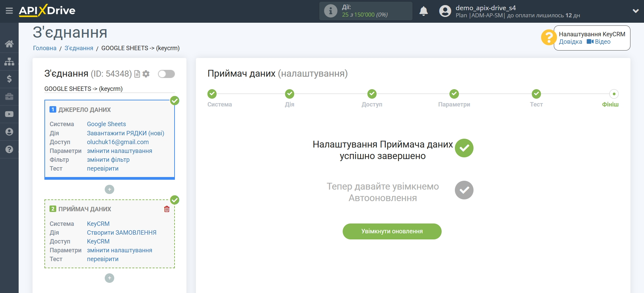Go to the Тест step
This screenshot has width=644, height=293.
pyautogui.click(x=536, y=94)
